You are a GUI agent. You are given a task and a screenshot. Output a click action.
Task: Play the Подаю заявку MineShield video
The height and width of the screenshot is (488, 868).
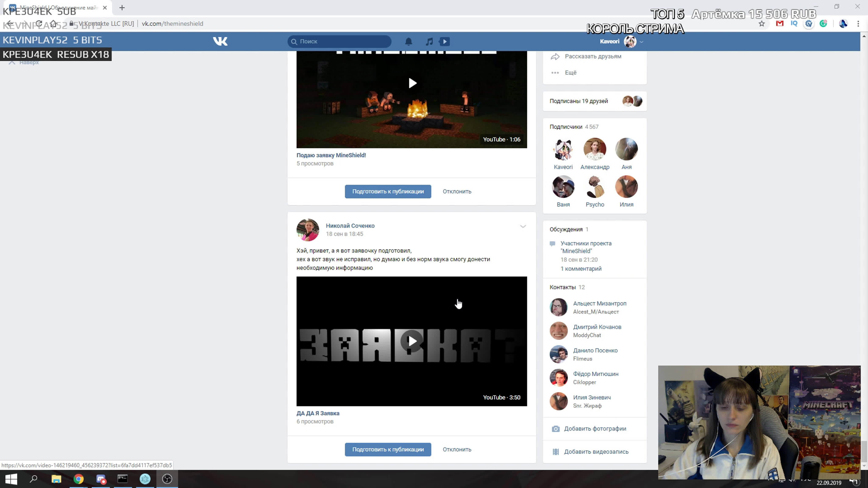(412, 83)
